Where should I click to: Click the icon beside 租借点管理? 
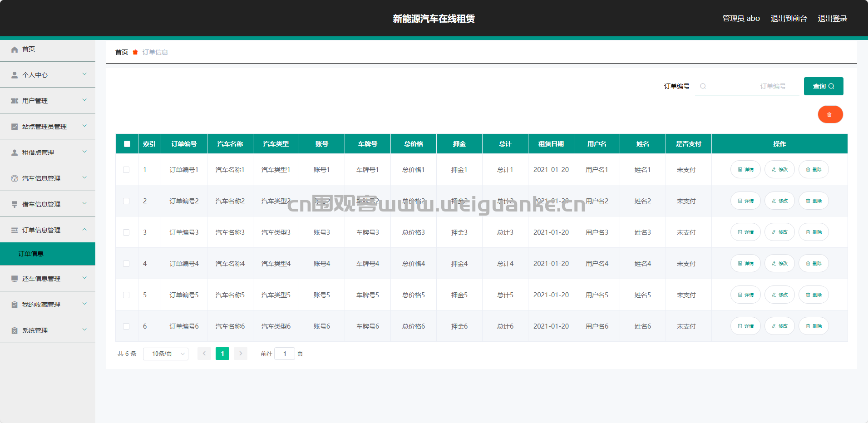point(15,152)
